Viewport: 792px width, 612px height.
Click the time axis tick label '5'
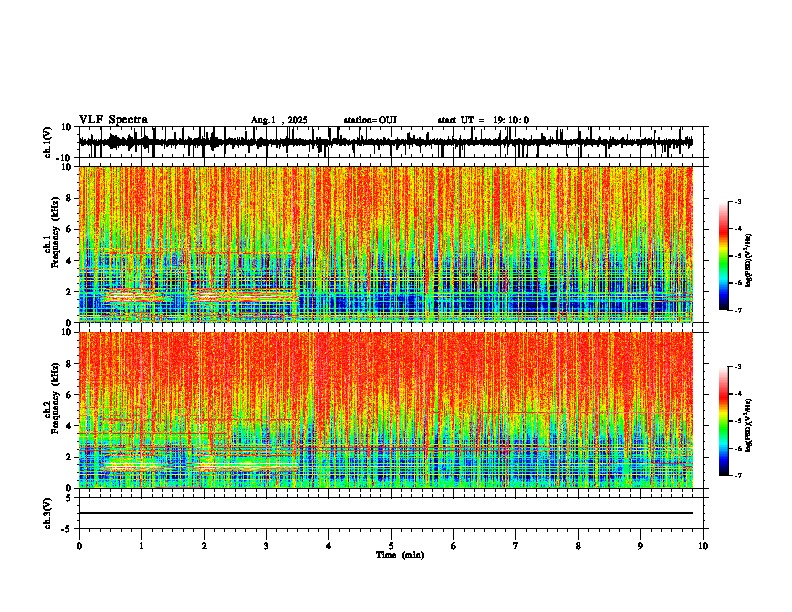coord(391,546)
